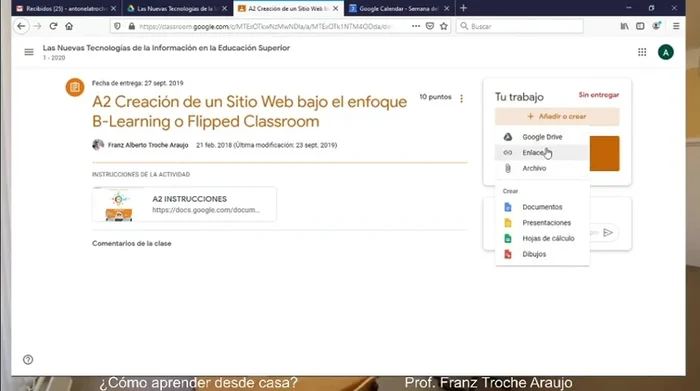Click the Comentarios de la clase label
Image resolution: width=700 pixels, height=391 pixels.
click(132, 243)
